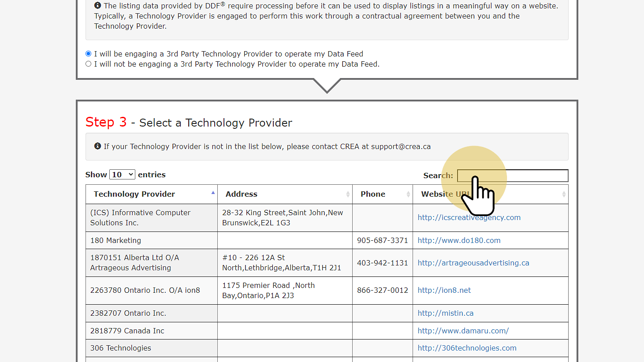
Task: Select the '2382707 Ontario Inc.' provider cell
Action: tap(152, 313)
